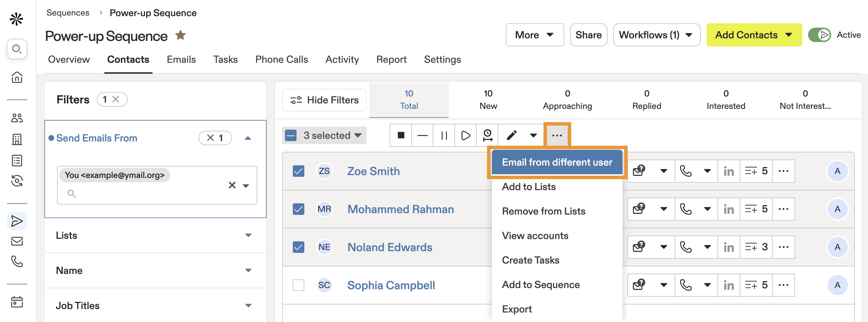868x322 pixels.
Task: Expand the Lists filter section
Action: coord(248,235)
